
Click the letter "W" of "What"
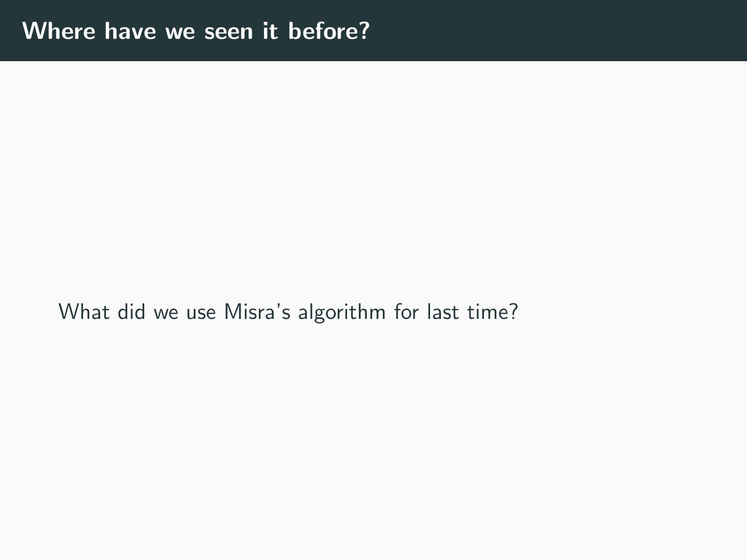click(68, 312)
